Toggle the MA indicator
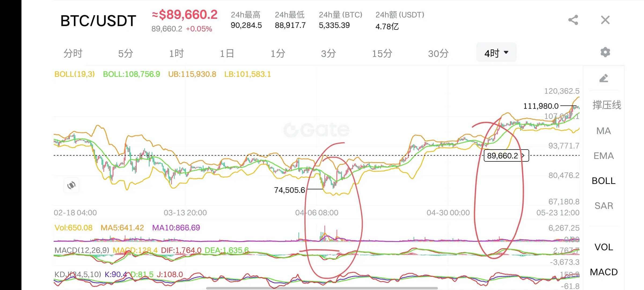 click(603, 131)
